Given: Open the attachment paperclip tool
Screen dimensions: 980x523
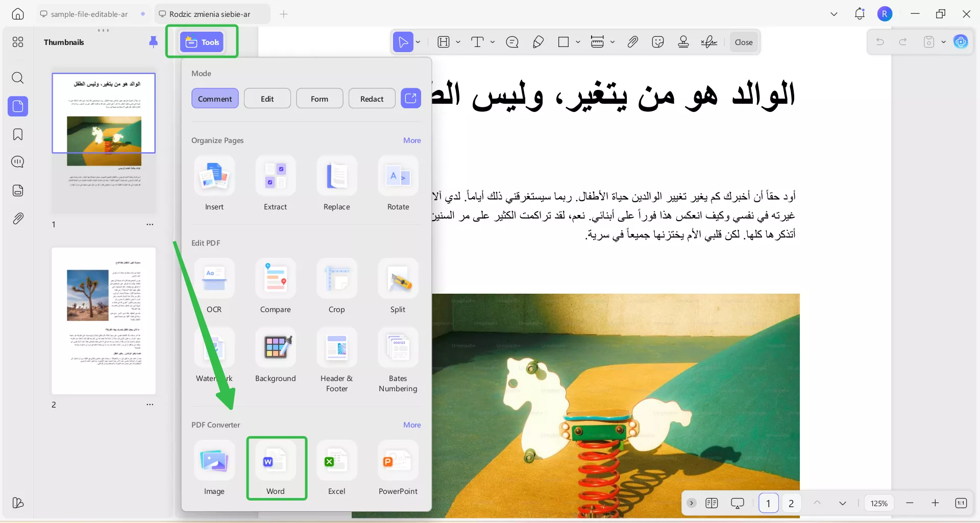Looking at the screenshot, I should point(632,42).
